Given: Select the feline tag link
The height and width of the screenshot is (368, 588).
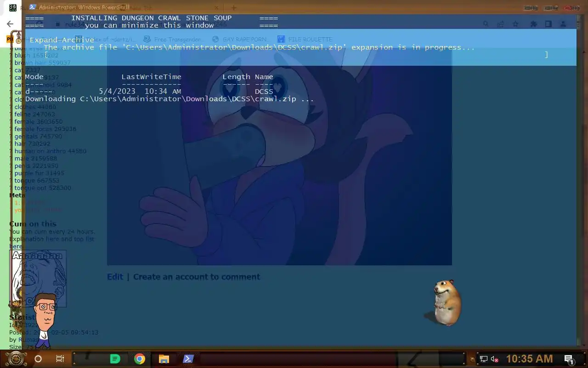Looking at the screenshot, I should pos(23,114).
